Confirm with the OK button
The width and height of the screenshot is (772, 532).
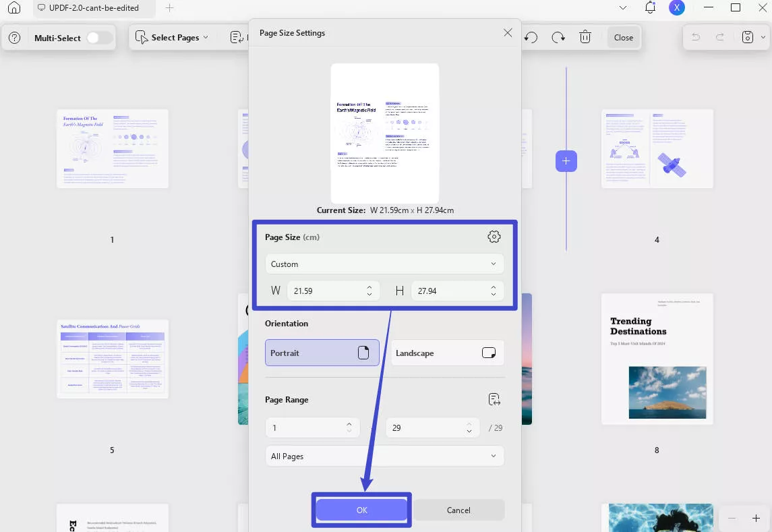361,510
